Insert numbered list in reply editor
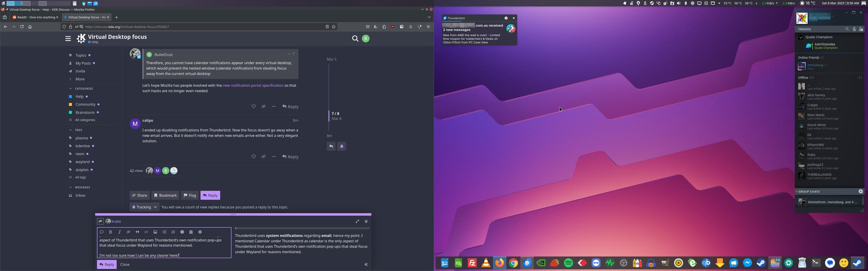 tap(173, 232)
